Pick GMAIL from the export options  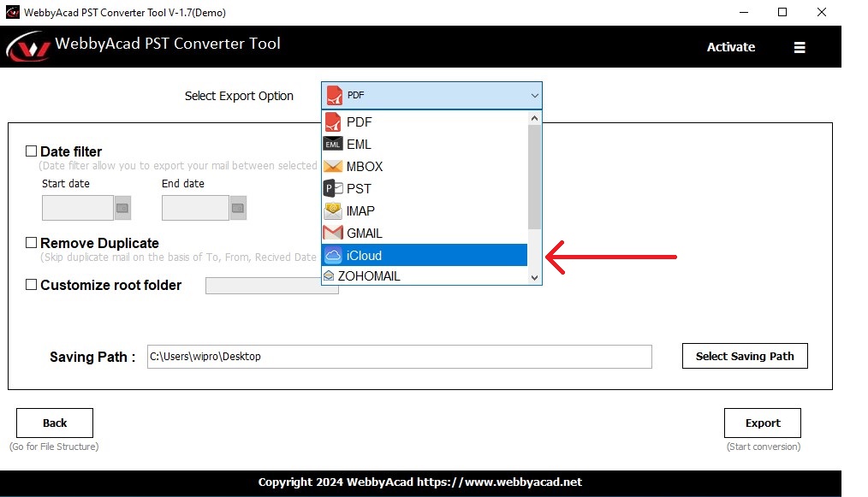tap(425, 233)
